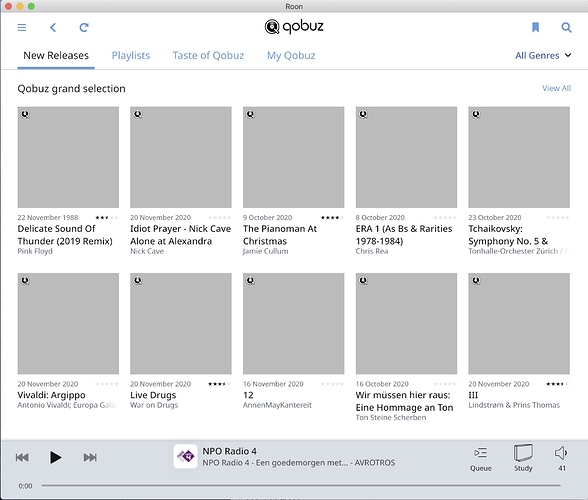Click star rating for Delicate Sound Of Thunder
Screen dimensions: 588x500
pyautogui.click(x=107, y=218)
